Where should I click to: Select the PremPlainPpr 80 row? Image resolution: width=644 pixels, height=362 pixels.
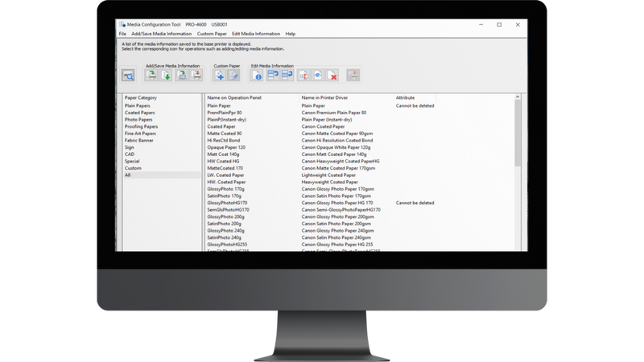coord(225,113)
